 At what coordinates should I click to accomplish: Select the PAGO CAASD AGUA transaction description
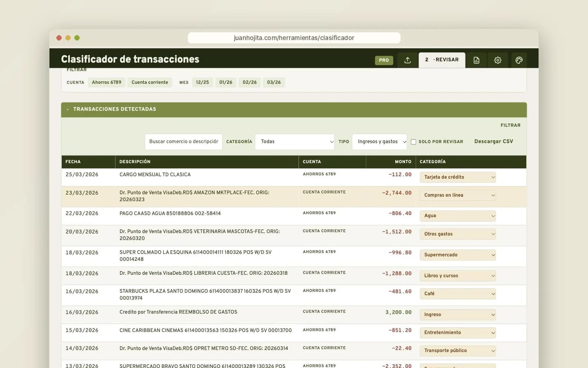click(170, 213)
